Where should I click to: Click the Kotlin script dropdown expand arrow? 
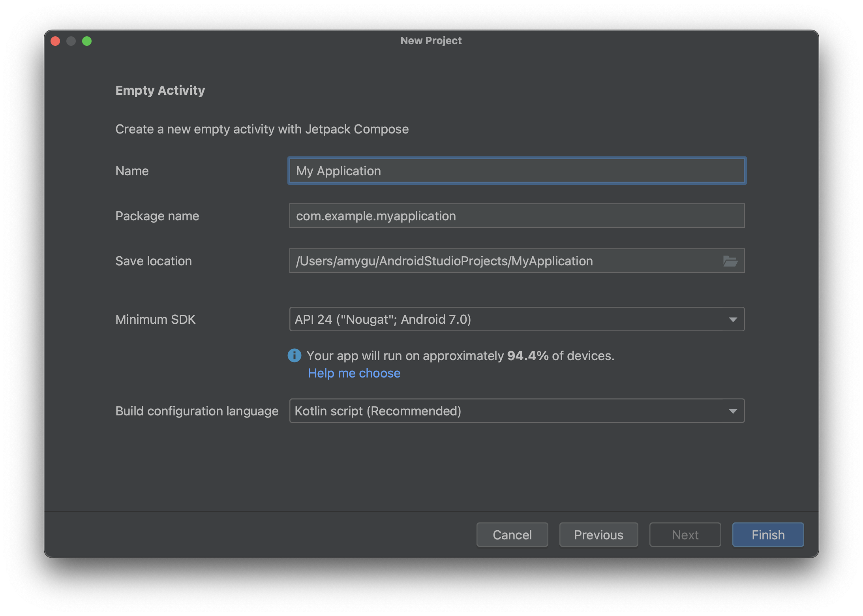click(732, 411)
